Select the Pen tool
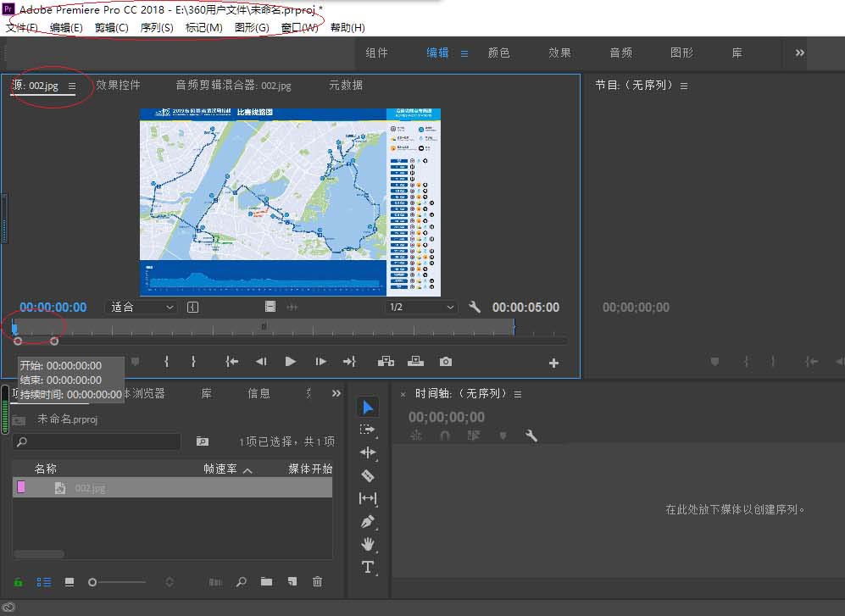 pyautogui.click(x=367, y=521)
